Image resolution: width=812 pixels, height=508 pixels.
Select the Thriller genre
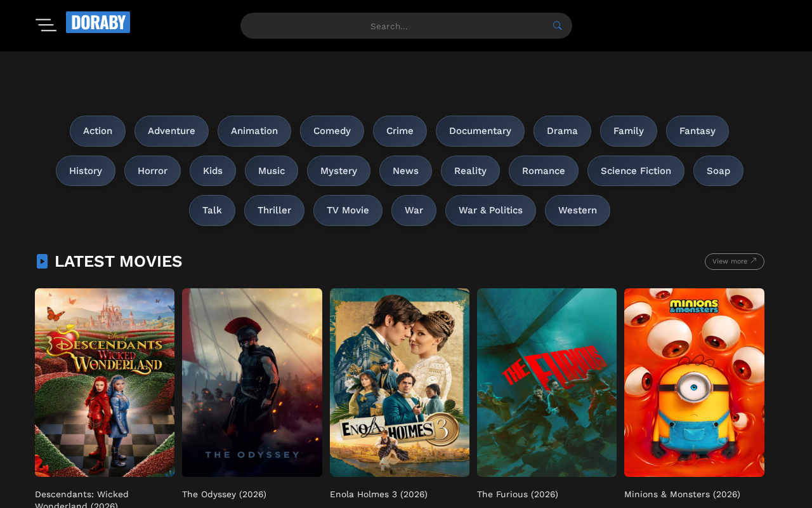274,210
